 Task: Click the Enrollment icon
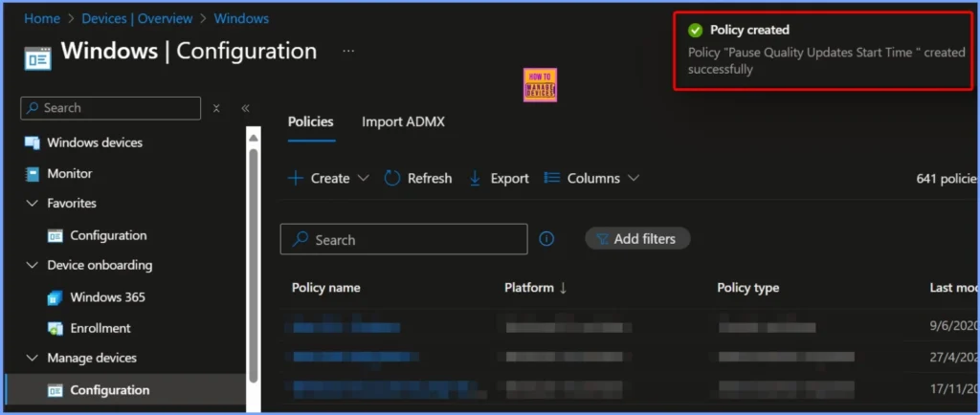coord(55,328)
